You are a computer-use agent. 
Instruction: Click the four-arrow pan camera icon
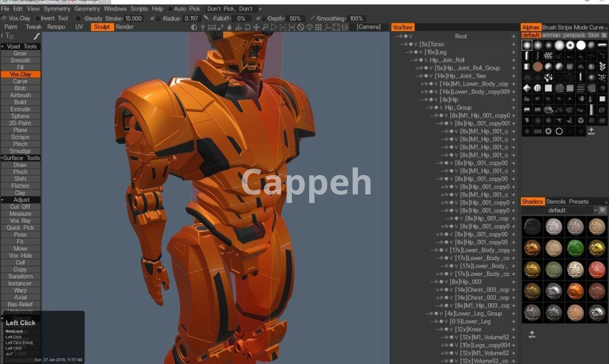(256, 27)
